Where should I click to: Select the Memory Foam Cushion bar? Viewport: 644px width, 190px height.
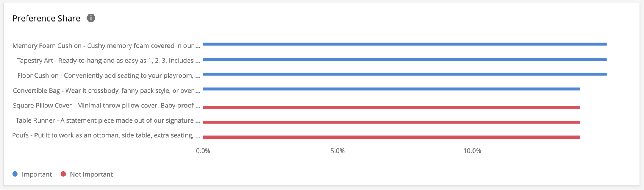click(x=405, y=44)
